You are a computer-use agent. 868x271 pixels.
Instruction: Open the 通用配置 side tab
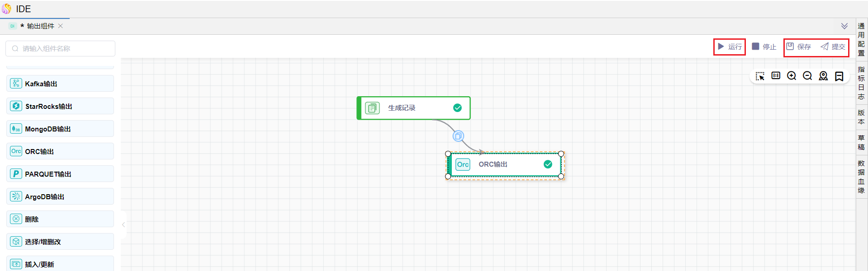coord(861,40)
